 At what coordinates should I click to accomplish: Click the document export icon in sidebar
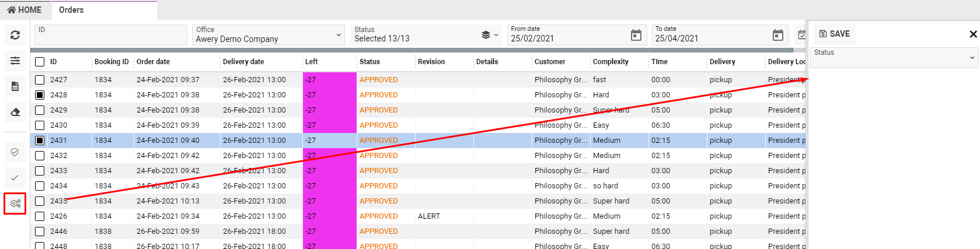coord(15,86)
